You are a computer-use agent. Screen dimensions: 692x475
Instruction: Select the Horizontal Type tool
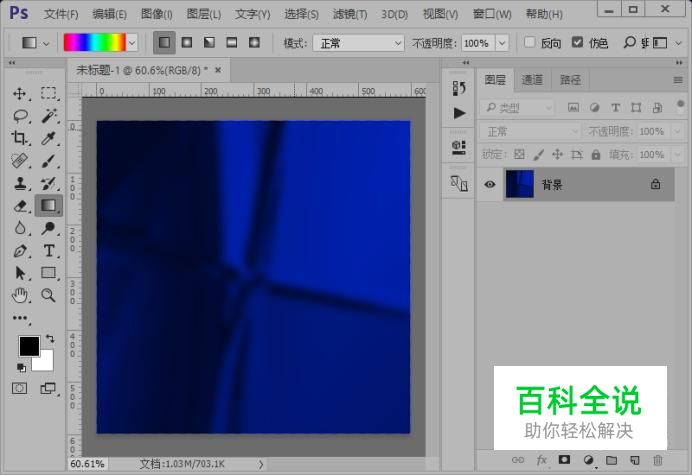(x=49, y=251)
